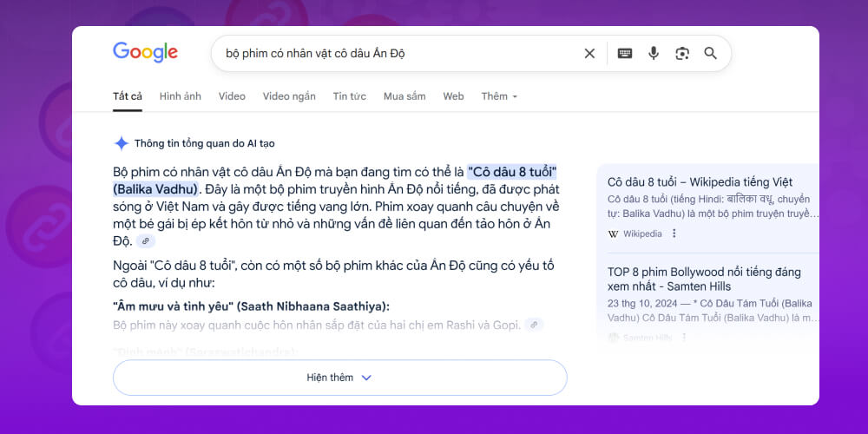
Task: Click highlighted '"Cô dâu 8 tuổi" (Balika Vadhu)' text
Action: (x=334, y=181)
